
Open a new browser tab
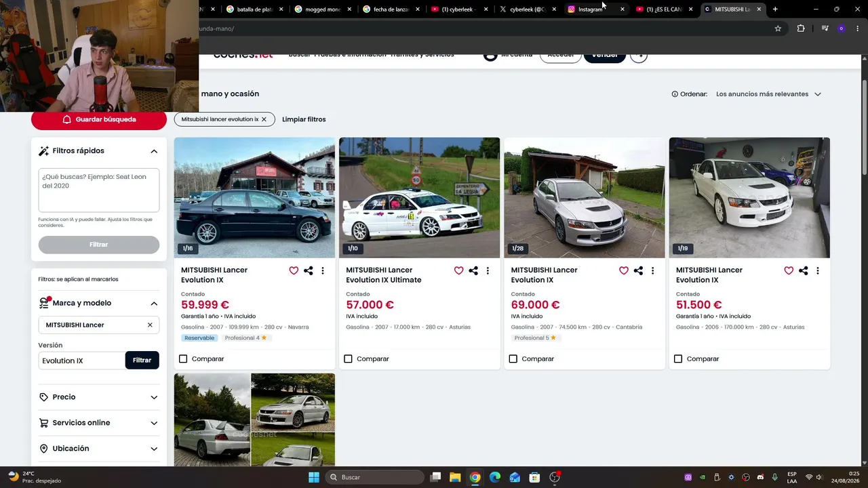775,9
